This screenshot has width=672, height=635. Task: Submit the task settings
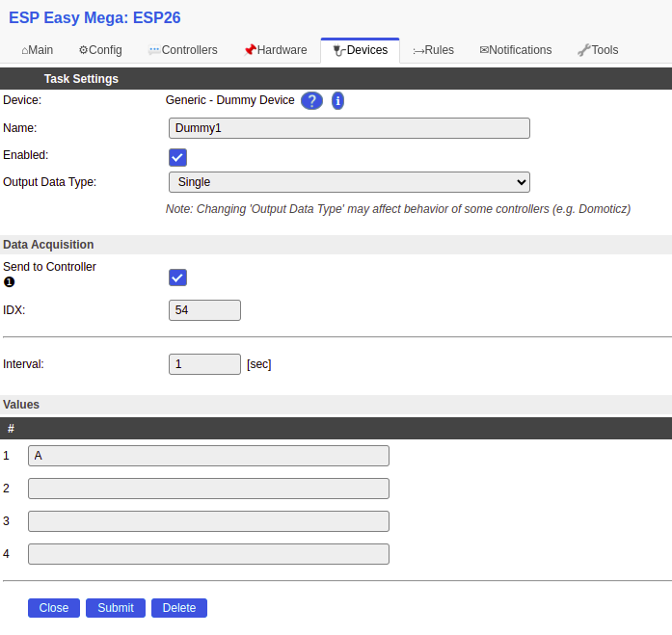tap(116, 608)
